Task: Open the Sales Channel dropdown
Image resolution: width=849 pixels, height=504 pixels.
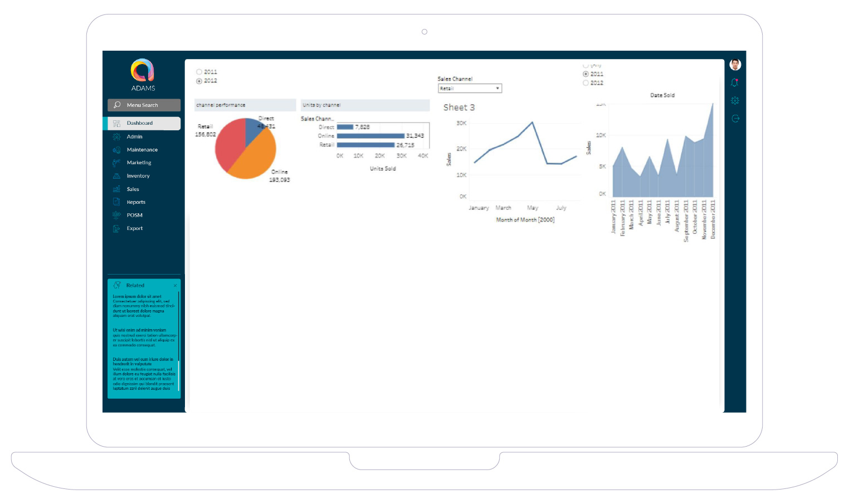Action: (x=470, y=89)
